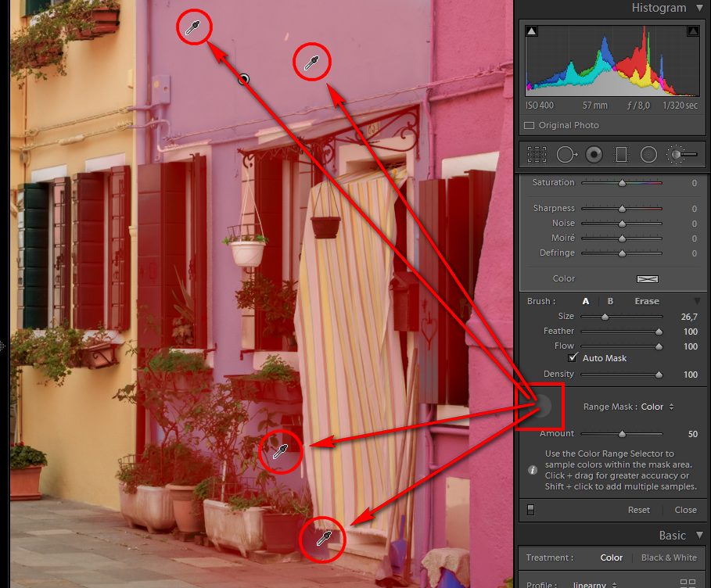711x588 pixels.
Task: Toggle the adjustment brush on/off switch
Action: pos(531,510)
